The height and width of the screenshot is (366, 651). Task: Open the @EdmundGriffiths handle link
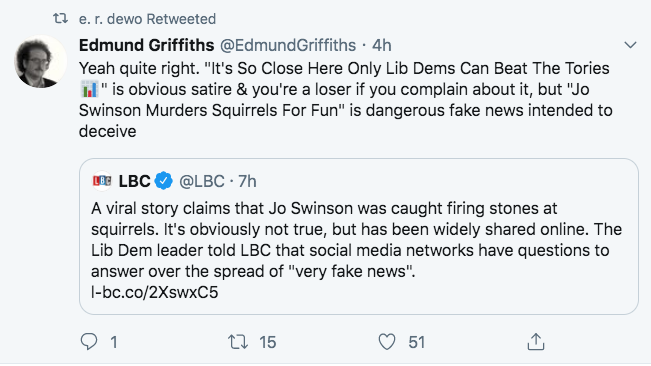(x=288, y=45)
